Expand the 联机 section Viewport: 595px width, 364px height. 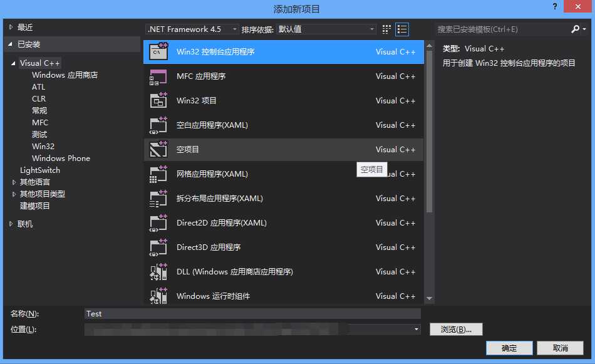[11, 224]
